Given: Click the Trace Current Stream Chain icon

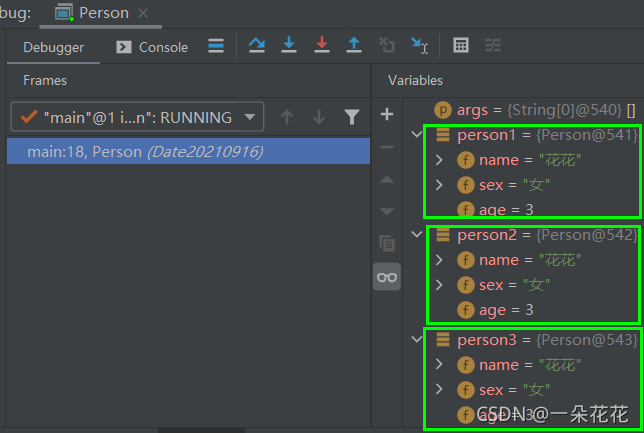Looking at the screenshot, I should [x=493, y=45].
